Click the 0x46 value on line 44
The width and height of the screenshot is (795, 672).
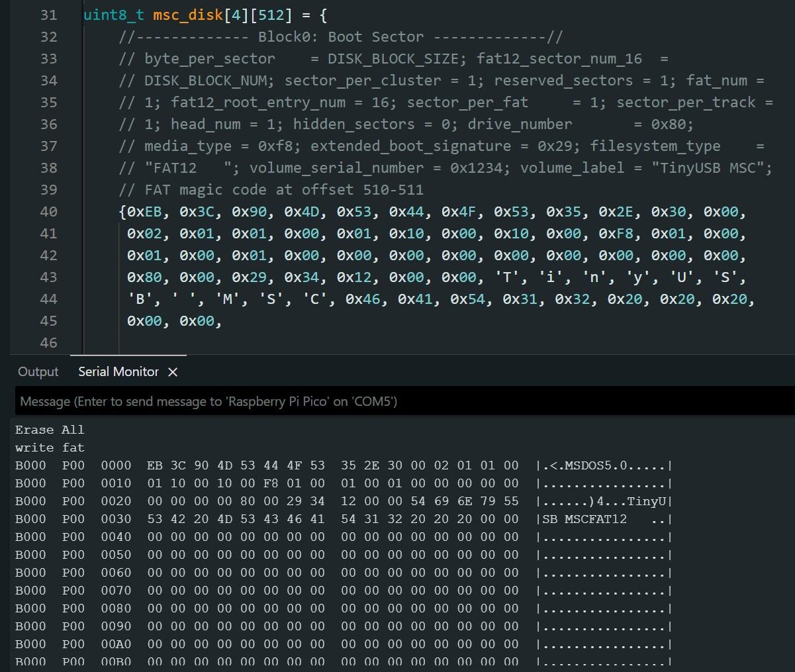click(363, 299)
